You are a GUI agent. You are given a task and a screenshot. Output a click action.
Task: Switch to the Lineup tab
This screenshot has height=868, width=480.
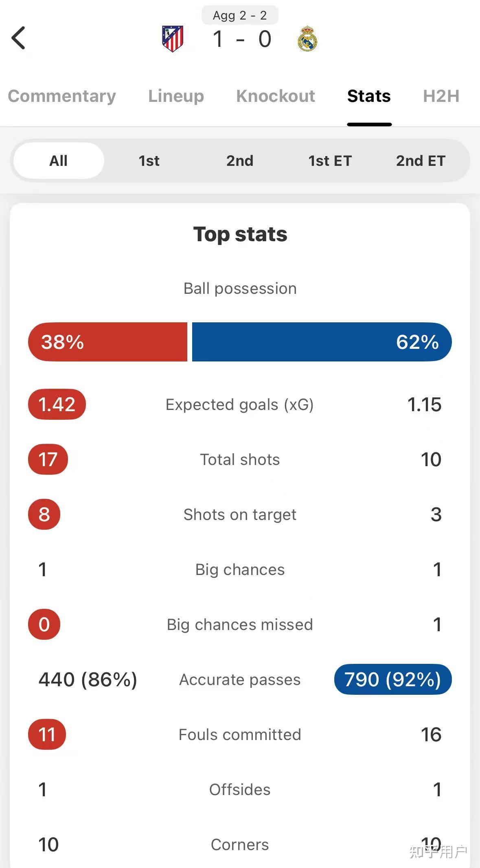[x=176, y=96]
